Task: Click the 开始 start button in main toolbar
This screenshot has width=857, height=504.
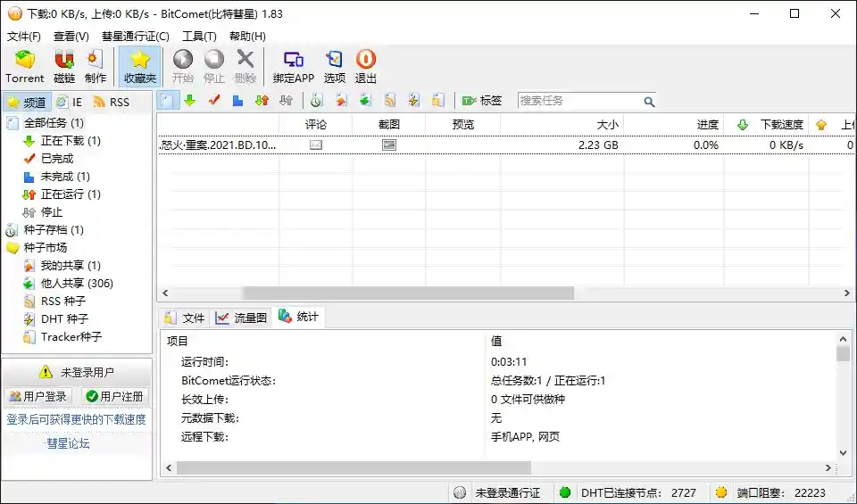Action: pyautogui.click(x=182, y=67)
